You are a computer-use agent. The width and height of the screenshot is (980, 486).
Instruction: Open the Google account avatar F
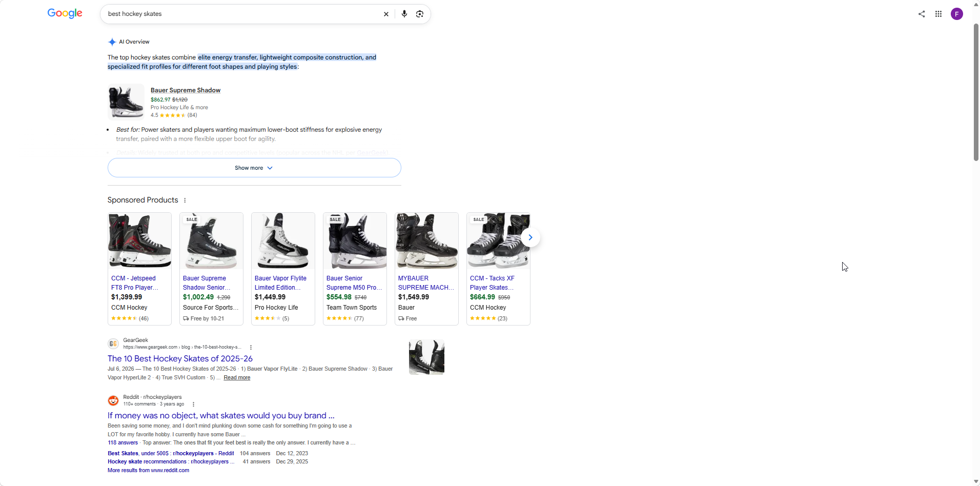click(x=956, y=14)
